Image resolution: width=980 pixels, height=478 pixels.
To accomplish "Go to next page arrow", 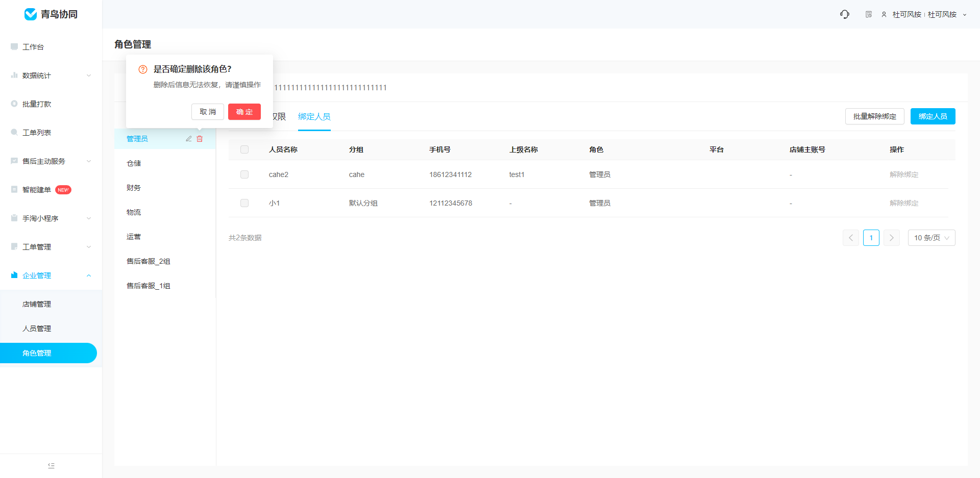I will pyautogui.click(x=892, y=238).
